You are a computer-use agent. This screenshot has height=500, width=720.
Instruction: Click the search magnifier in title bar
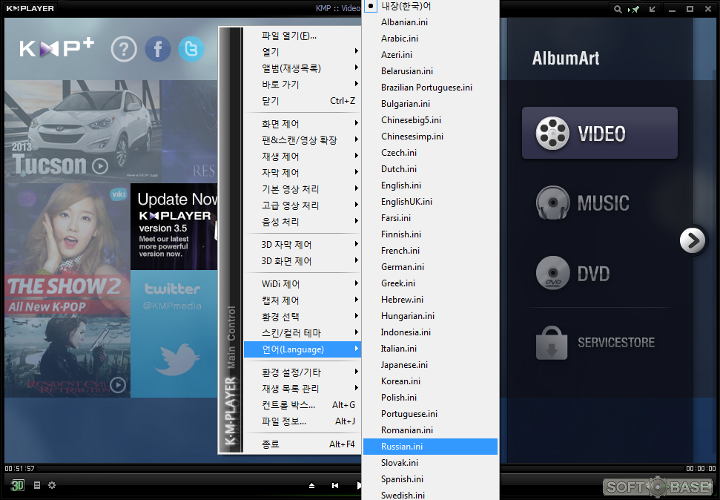(618, 9)
